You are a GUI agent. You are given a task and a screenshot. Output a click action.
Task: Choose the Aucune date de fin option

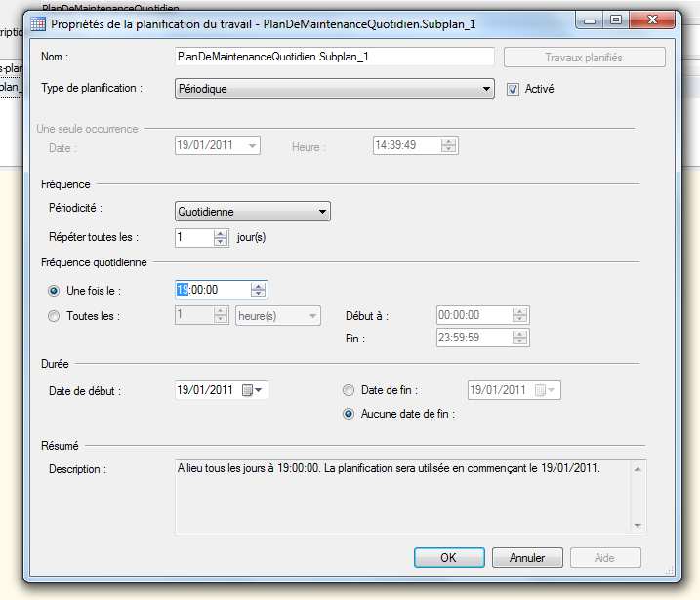(x=349, y=413)
